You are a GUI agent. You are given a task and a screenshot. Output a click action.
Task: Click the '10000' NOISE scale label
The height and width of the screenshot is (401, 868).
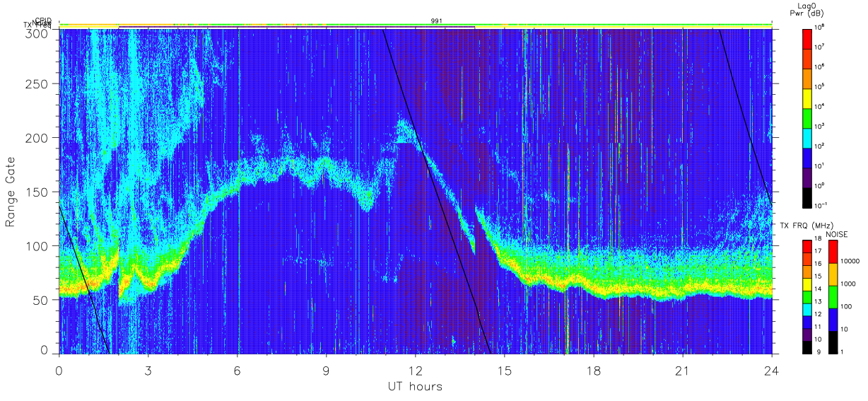point(852,262)
